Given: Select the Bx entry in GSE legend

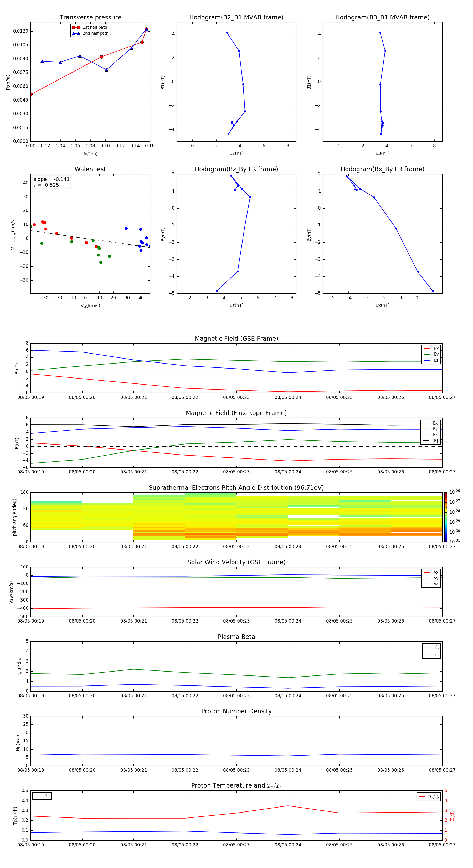Looking at the screenshot, I should tap(431, 349).
